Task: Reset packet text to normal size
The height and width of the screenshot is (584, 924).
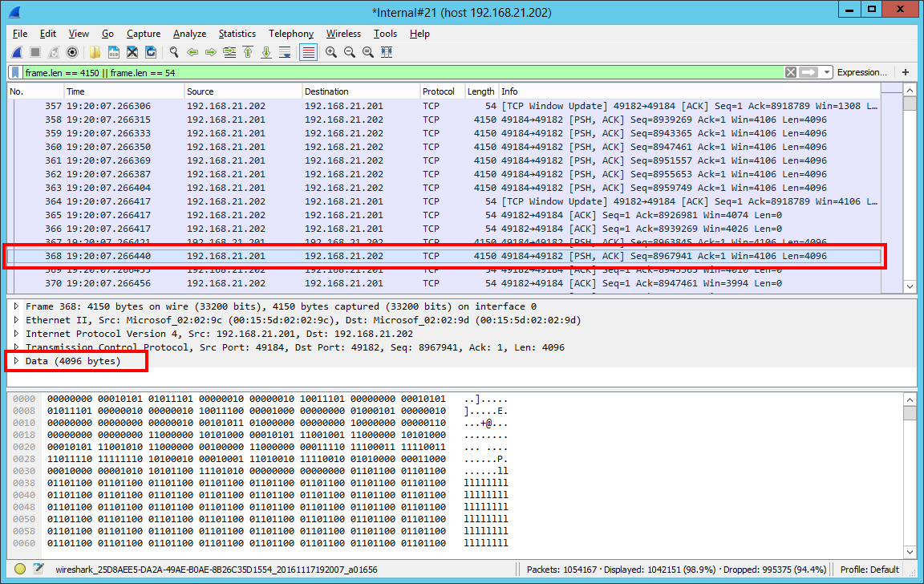Action: click(x=368, y=52)
